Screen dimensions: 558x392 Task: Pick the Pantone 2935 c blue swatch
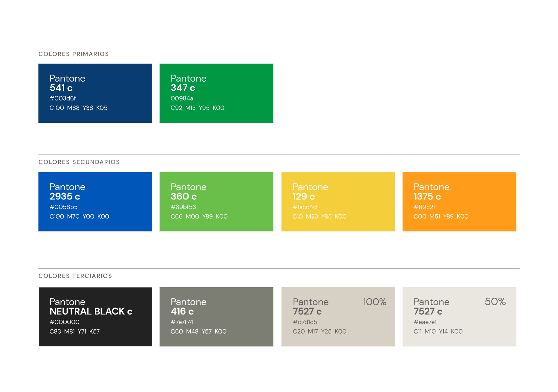point(95,202)
